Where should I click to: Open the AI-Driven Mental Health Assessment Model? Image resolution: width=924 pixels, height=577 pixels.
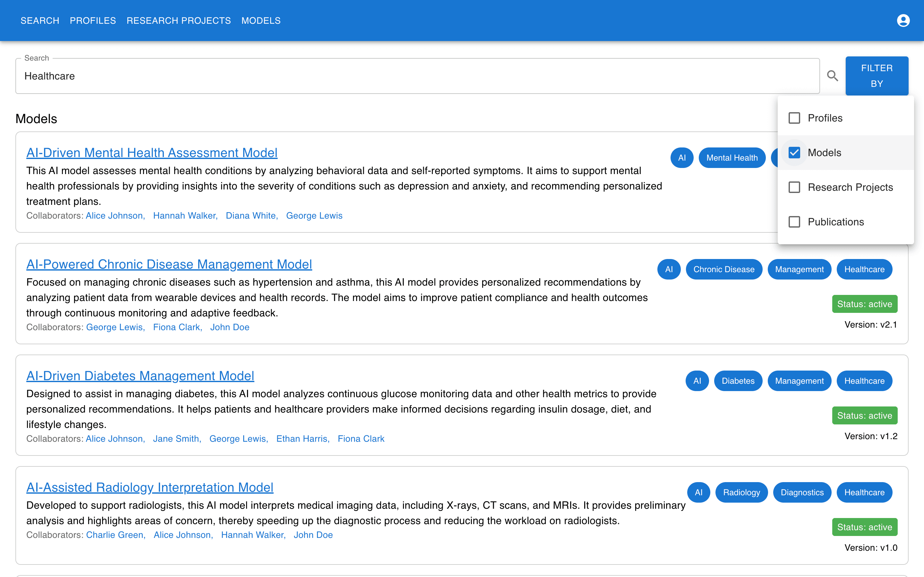(x=151, y=153)
